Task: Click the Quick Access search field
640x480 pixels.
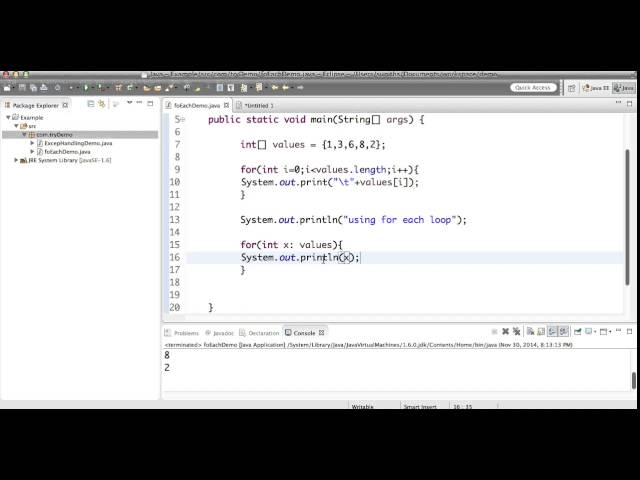Action: (x=533, y=88)
